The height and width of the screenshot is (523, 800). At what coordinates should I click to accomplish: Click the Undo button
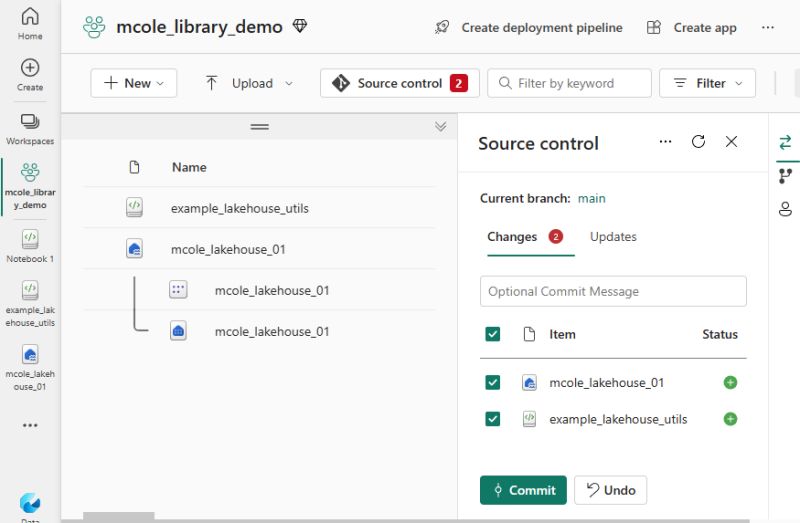(611, 490)
